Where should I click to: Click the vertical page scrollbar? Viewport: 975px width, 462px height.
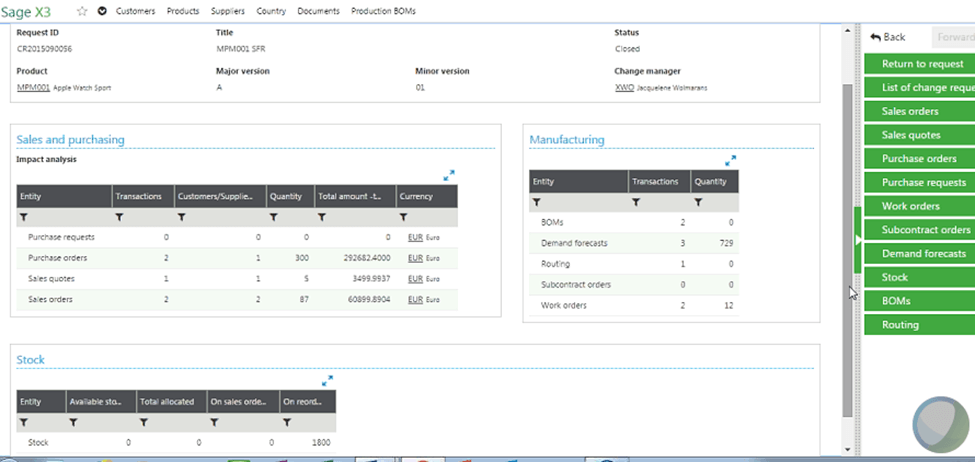(848, 240)
